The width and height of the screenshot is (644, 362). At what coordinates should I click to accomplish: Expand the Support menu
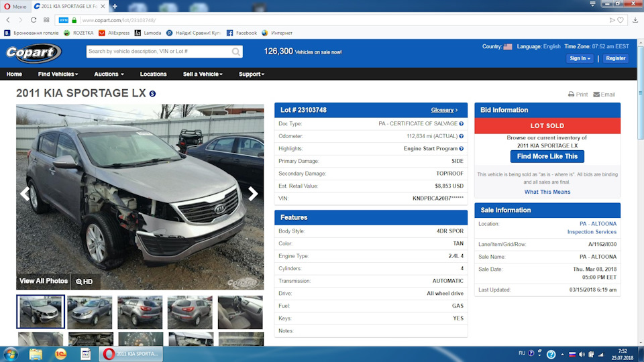coord(252,74)
